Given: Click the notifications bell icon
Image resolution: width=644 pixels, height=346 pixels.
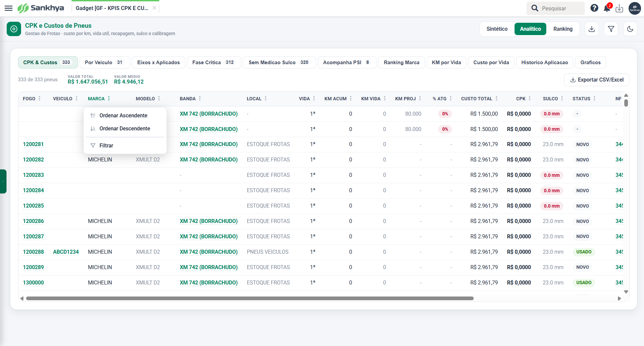Looking at the screenshot, I should coord(607,8).
